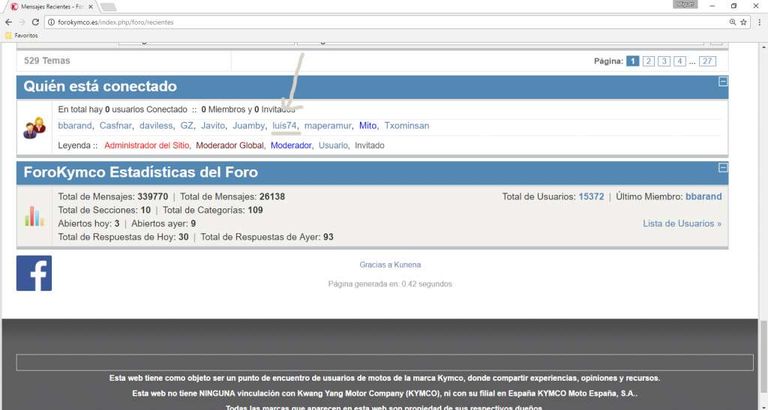Click the zoom magnifier icon in address bar

[732, 22]
